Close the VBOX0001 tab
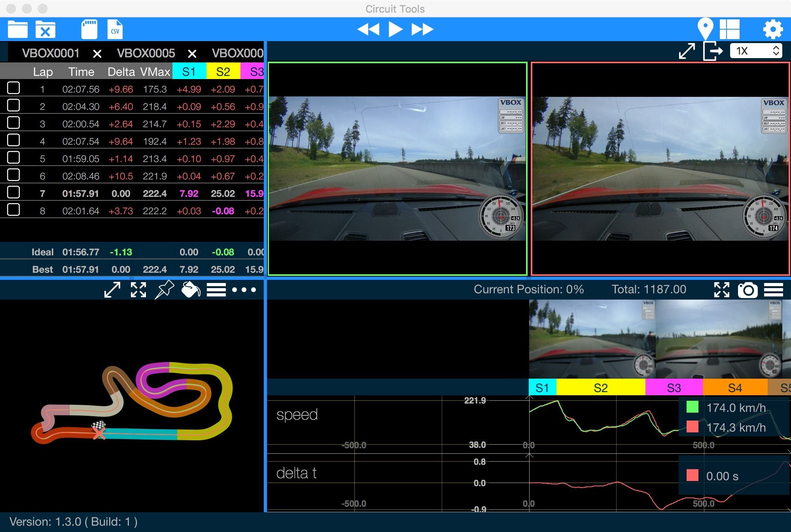 click(97, 54)
